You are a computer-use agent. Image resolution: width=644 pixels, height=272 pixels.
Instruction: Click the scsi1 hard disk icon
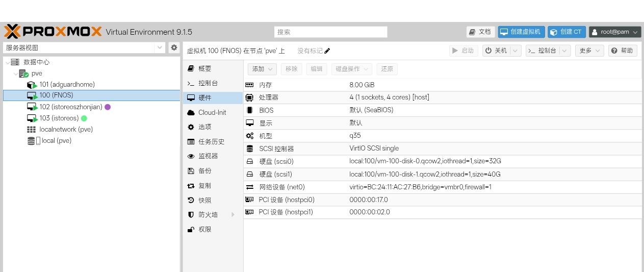coord(249,174)
